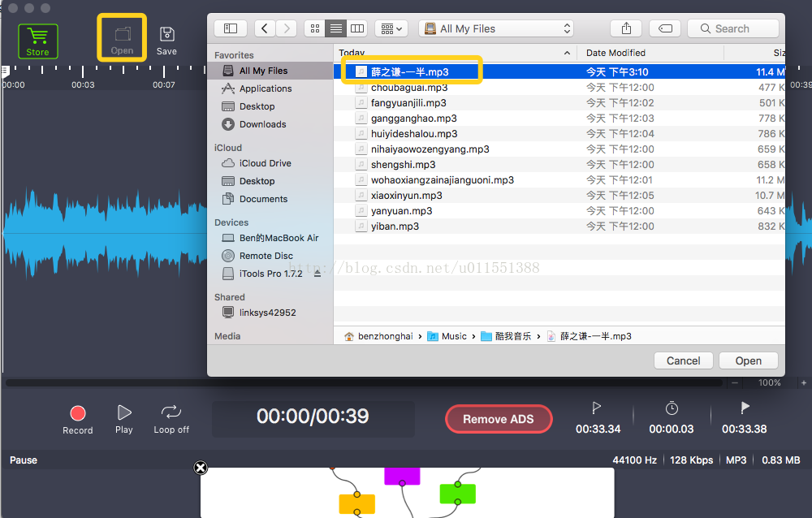This screenshot has height=518, width=812.
Task: Click the Search field
Action: click(733, 28)
